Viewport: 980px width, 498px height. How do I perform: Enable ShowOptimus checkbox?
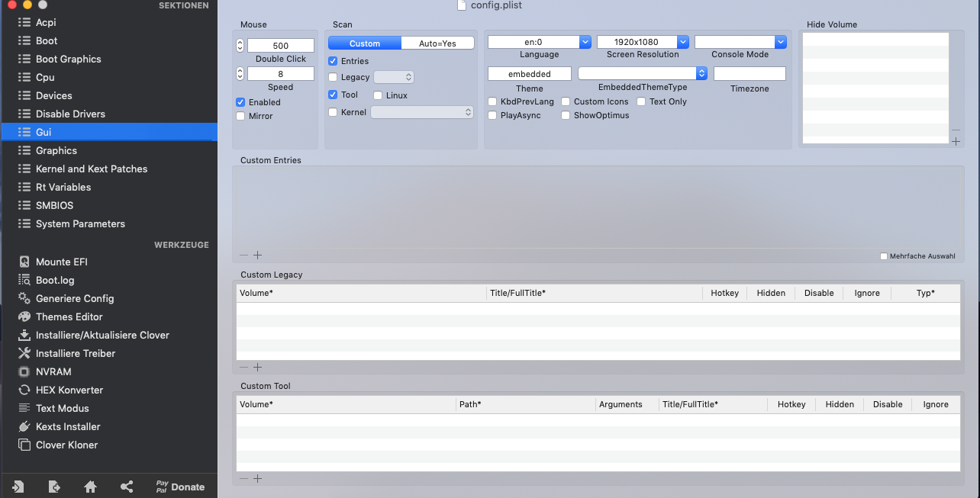[x=566, y=115]
